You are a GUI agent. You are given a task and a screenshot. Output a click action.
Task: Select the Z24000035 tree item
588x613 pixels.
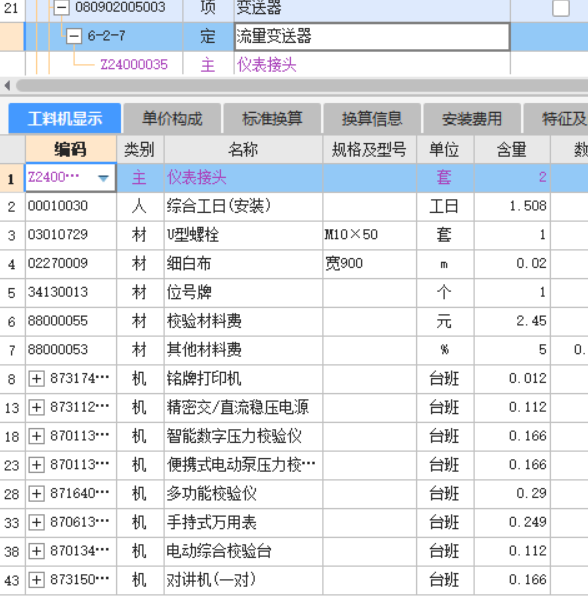pos(134,65)
